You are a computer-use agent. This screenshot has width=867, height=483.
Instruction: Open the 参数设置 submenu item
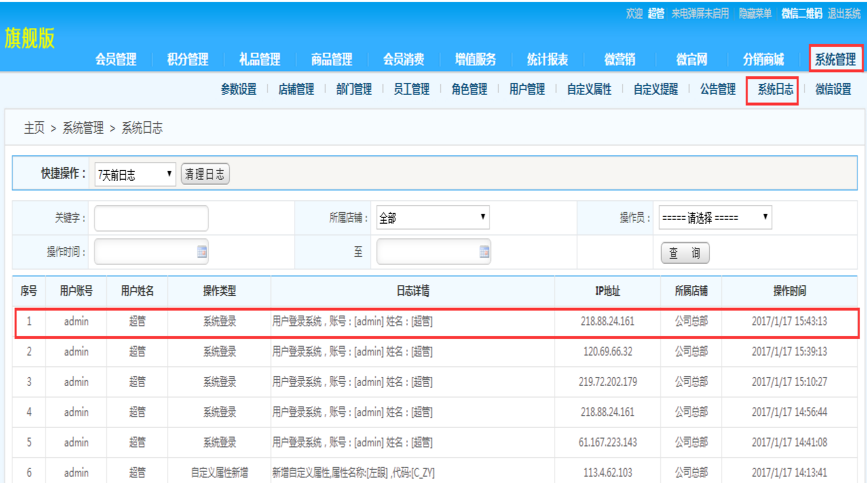coord(238,89)
